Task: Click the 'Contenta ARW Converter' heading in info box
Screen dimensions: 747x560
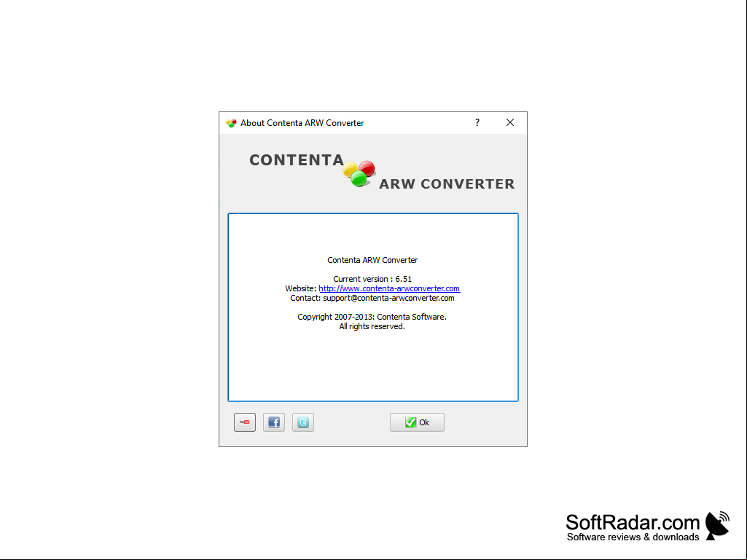Action: (x=372, y=260)
